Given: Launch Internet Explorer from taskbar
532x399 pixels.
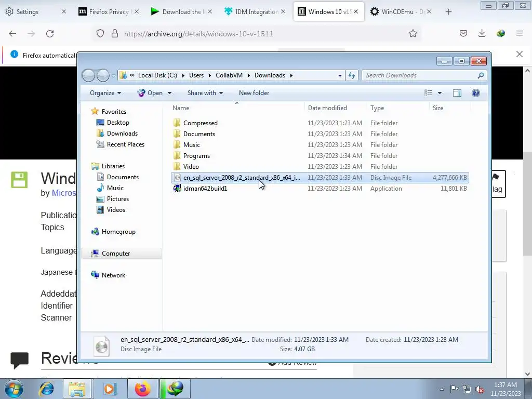Looking at the screenshot, I should tap(46, 389).
